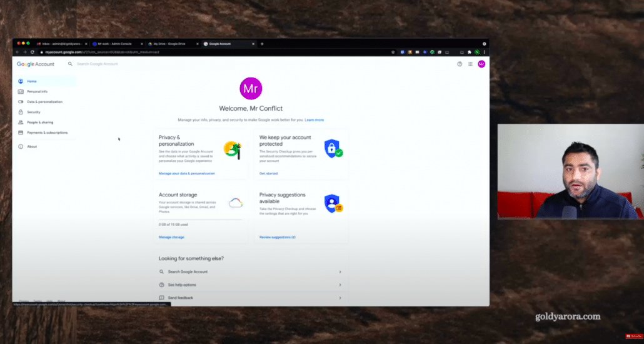Close the Google Account tab
This screenshot has width=644, height=344.
tap(253, 44)
